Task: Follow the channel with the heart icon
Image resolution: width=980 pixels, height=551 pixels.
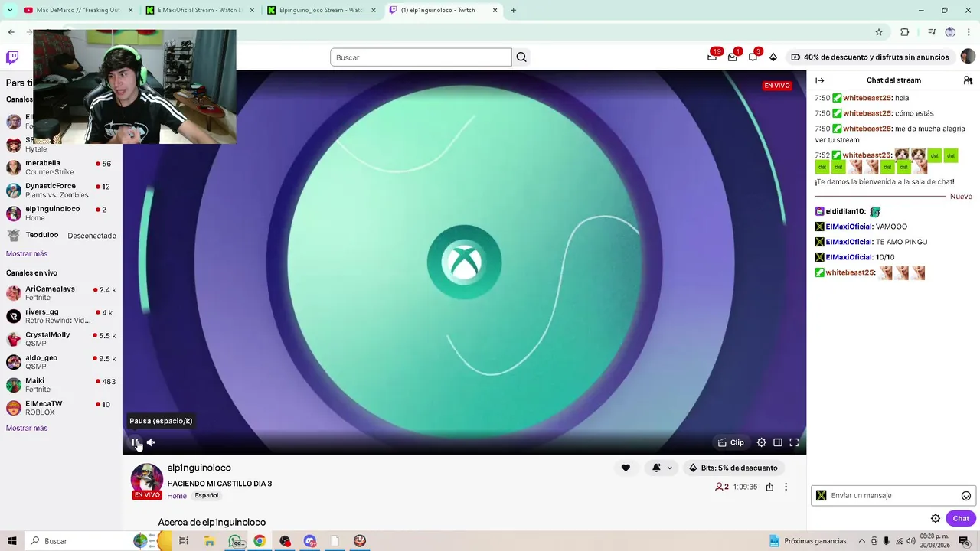Action: tap(626, 468)
